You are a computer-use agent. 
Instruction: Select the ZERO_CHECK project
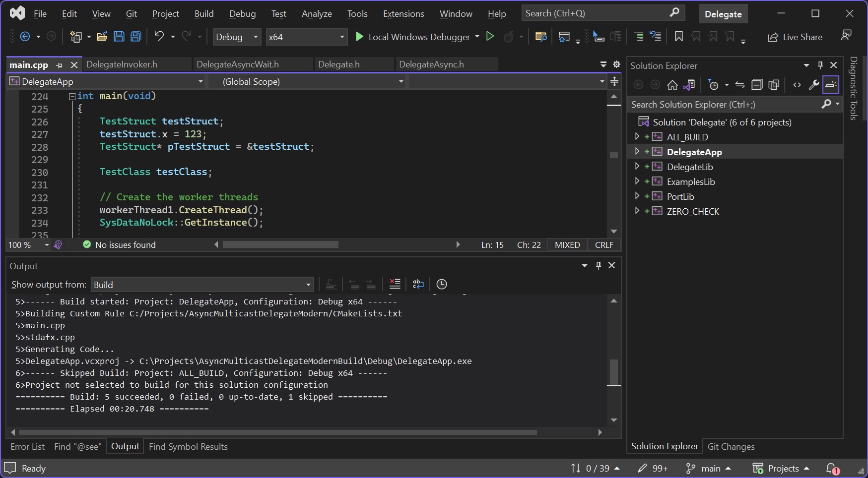tap(693, 211)
